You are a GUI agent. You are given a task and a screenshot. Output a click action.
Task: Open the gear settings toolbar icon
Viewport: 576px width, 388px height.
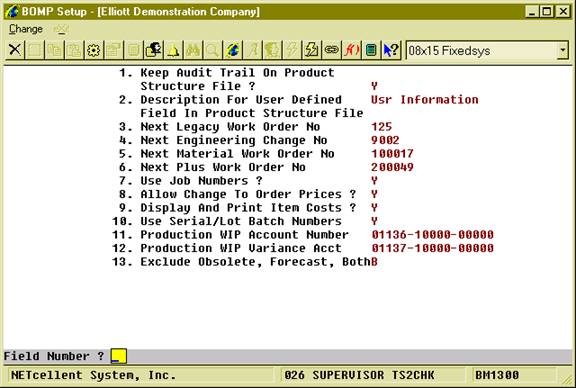click(x=94, y=50)
